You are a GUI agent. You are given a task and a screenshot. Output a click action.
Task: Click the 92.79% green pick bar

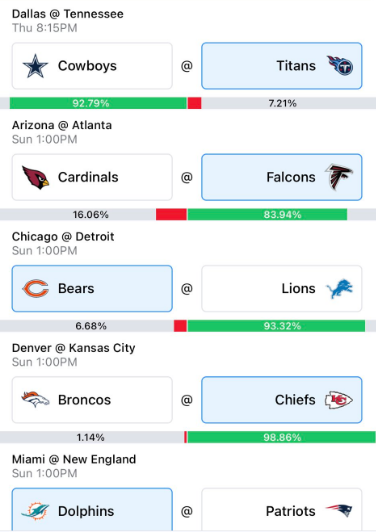(x=98, y=103)
